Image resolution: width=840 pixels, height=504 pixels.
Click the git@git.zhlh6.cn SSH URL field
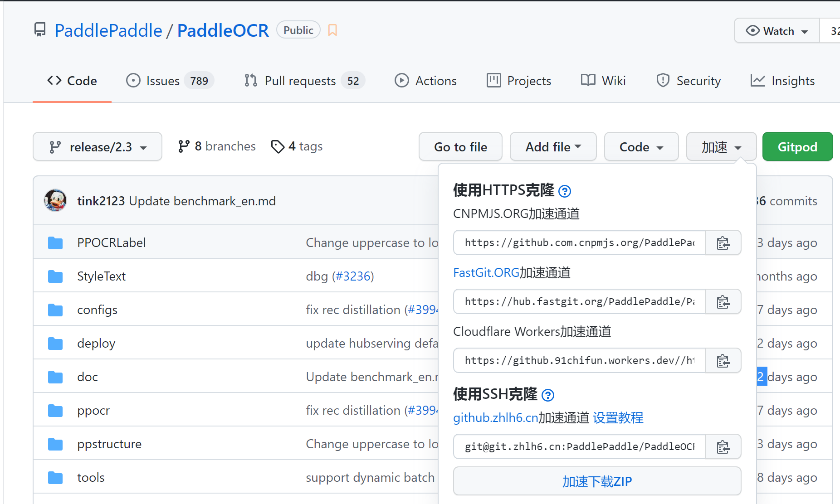(x=580, y=447)
